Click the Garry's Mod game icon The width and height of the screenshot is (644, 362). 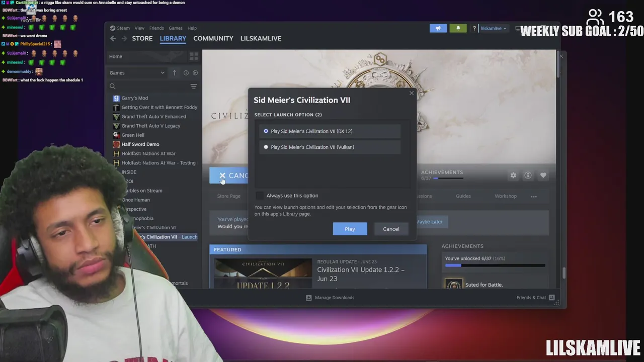[x=116, y=98]
